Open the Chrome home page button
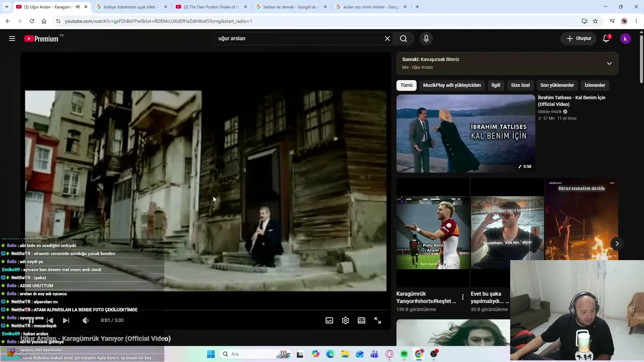This screenshot has height=362, width=644. 44,21
